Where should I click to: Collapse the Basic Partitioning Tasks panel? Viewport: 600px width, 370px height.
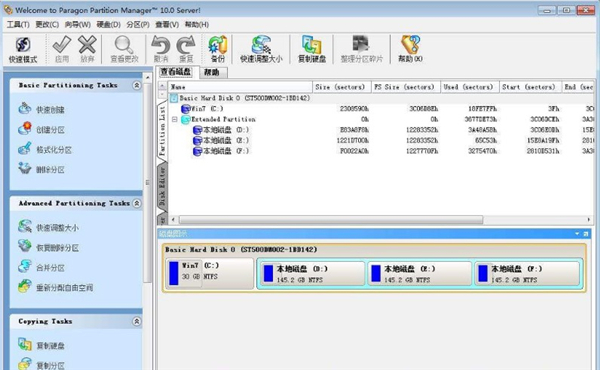pyautogui.click(x=137, y=85)
